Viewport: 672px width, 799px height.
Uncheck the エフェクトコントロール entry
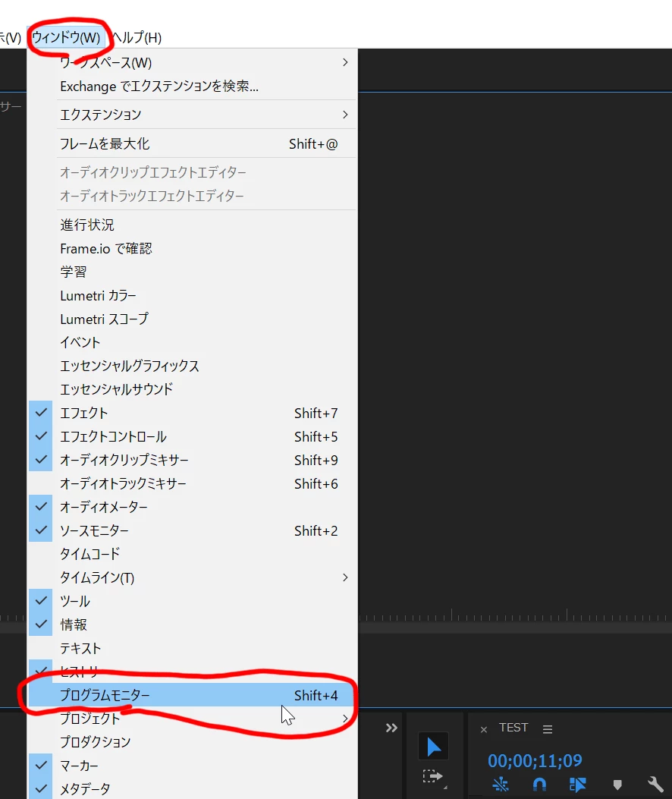pos(192,437)
